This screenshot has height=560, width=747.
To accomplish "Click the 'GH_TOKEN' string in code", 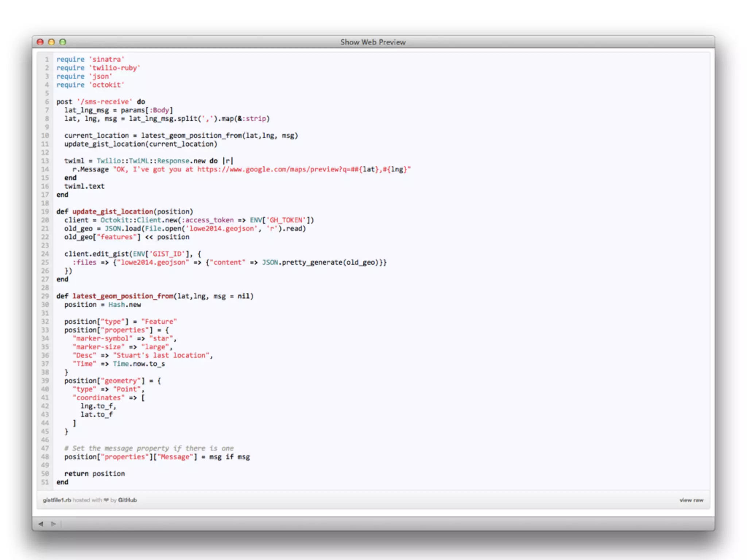I will click(x=286, y=220).
